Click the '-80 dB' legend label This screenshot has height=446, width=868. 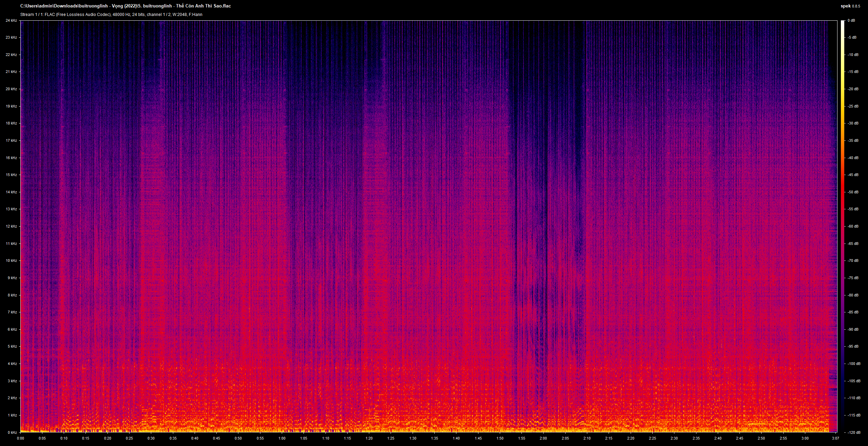click(x=853, y=295)
